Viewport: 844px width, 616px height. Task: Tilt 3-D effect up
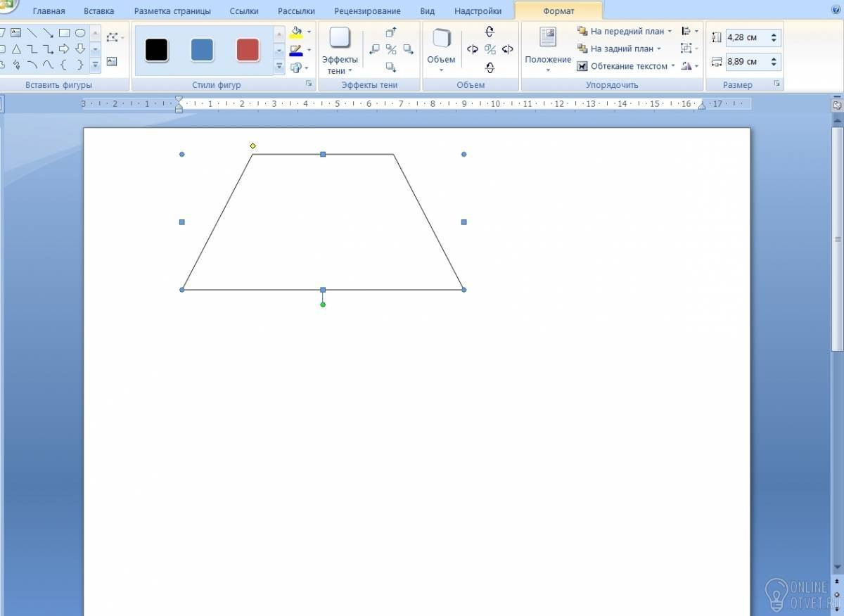point(490,32)
